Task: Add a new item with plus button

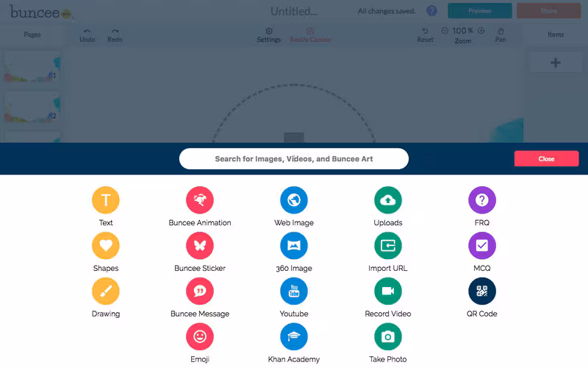Action: coord(556,63)
